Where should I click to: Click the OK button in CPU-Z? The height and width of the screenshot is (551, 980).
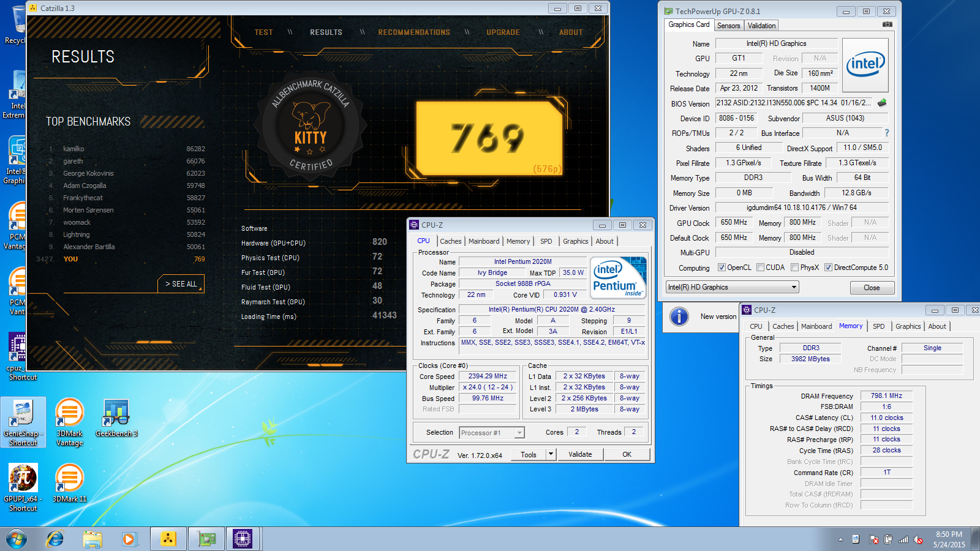pos(627,454)
